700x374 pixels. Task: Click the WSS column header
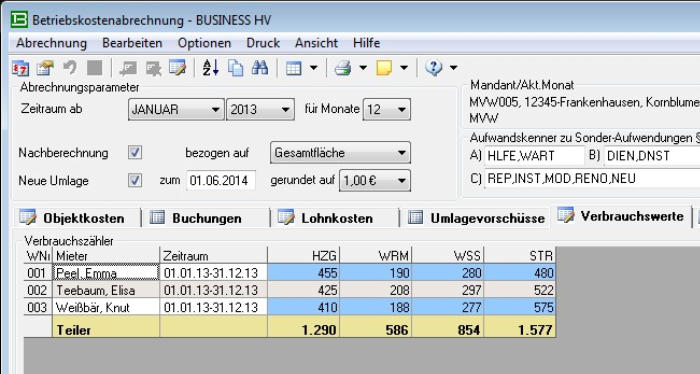click(x=448, y=256)
